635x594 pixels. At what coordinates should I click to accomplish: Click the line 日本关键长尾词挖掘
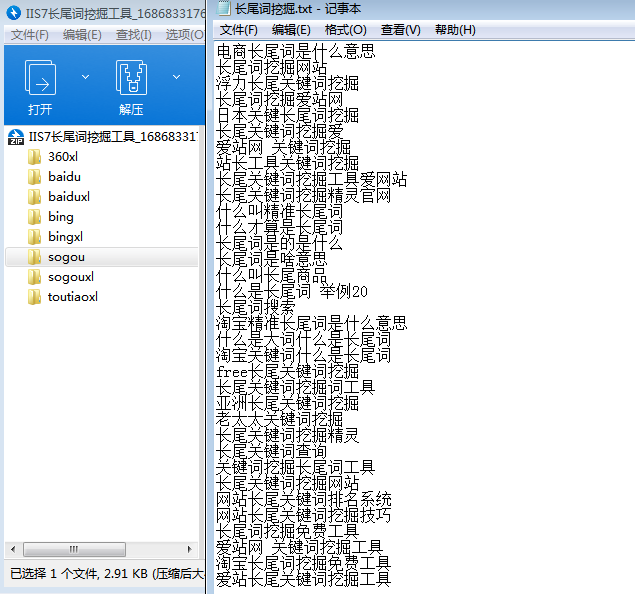pos(288,115)
